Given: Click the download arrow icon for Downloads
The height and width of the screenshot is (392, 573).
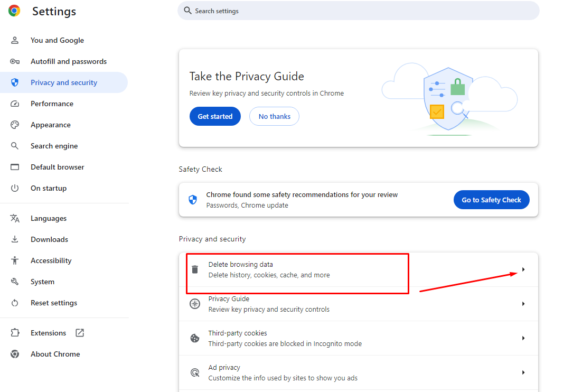Looking at the screenshot, I should pos(15,239).
